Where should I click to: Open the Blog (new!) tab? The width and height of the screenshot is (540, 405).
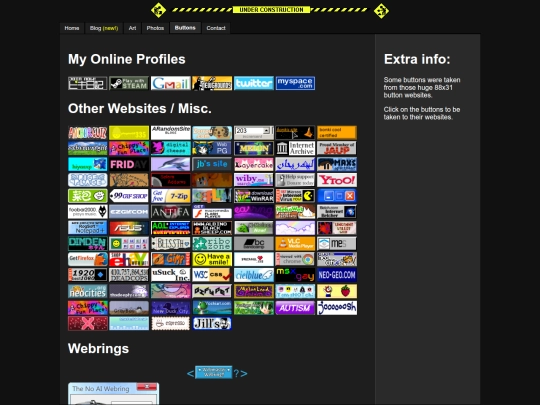click(x=104, y=28)
